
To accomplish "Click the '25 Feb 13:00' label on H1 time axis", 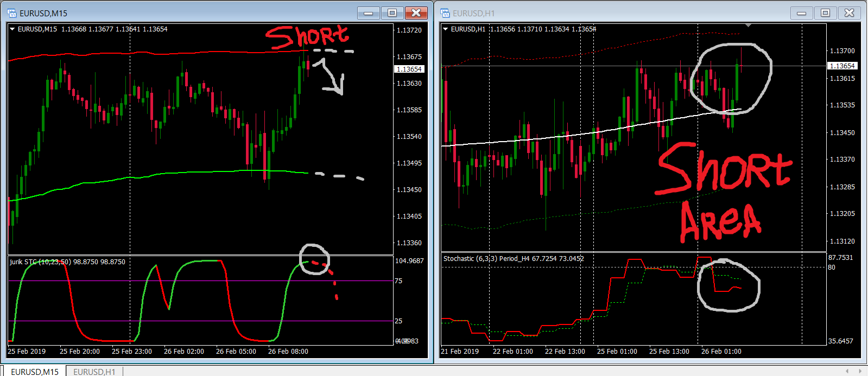I will point(669,352).
